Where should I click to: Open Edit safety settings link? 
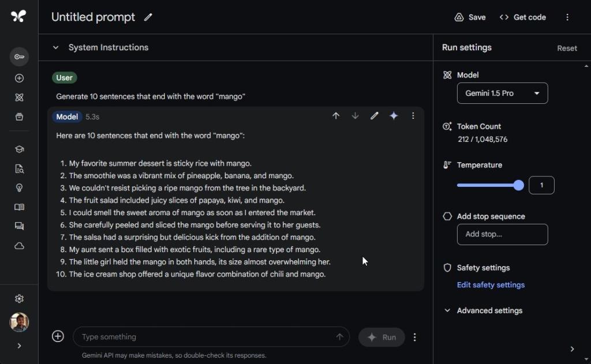coord(491,285)
